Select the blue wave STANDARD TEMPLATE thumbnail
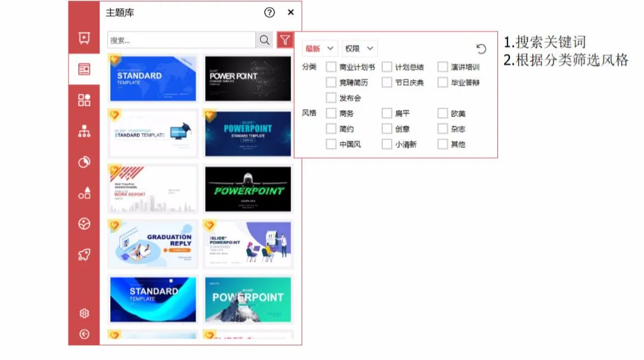The image size is (644, 360). point(153,300)
